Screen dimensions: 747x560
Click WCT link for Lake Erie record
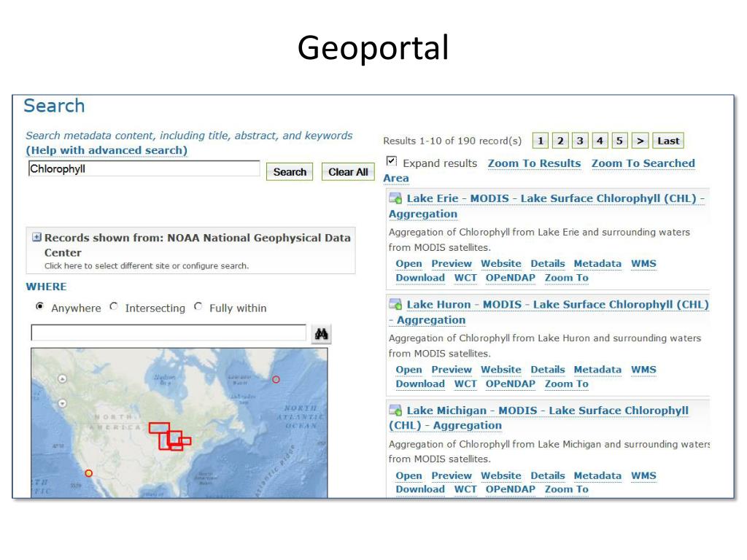[465, 278]
